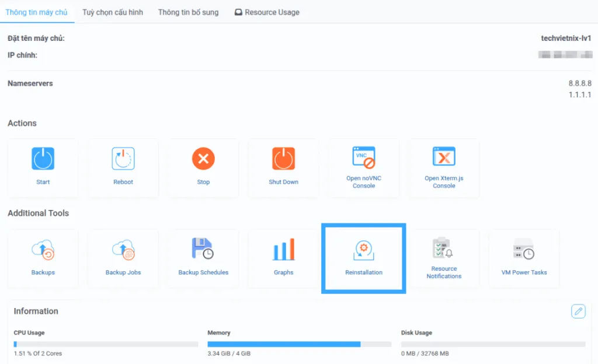
Task: Open Backup Schedules
Action: [x=203, y=249]
